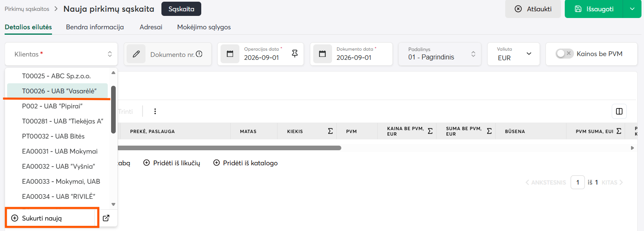Open the three-dot more options menu

pyautogui.click(x=155, y=111)
